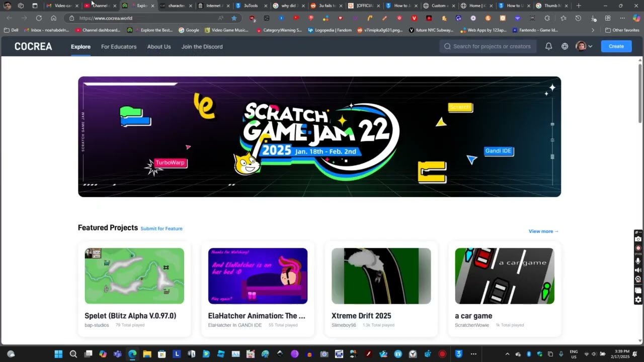644x362 pixels.
Task: Open creator bap-studios profile
Action: pos(97,325)
